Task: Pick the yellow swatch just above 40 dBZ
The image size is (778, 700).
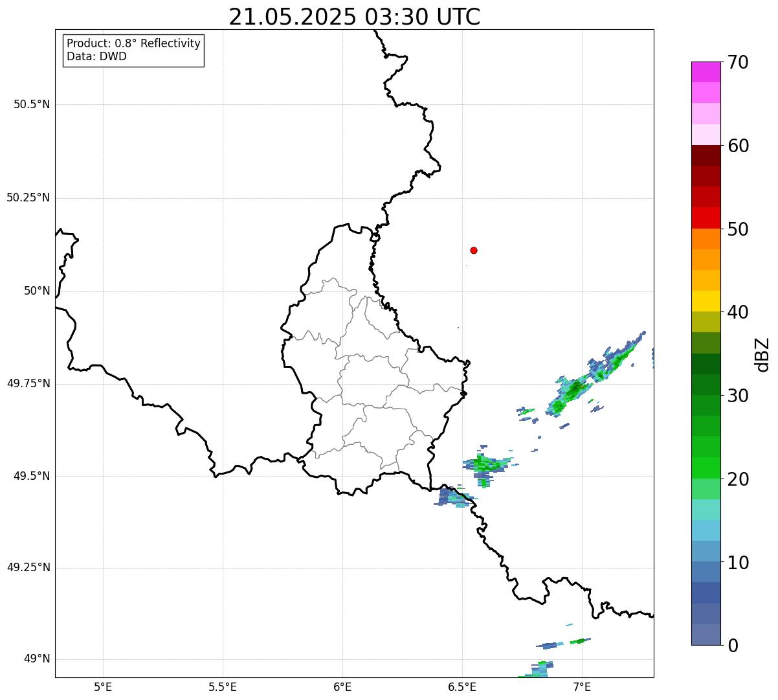Action: coord(706,302)
